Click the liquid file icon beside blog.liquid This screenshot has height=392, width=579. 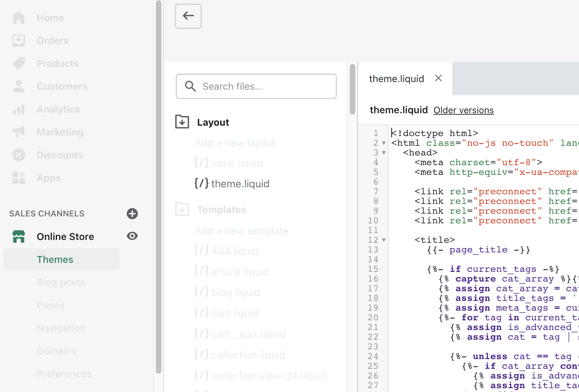pos(202,292)
